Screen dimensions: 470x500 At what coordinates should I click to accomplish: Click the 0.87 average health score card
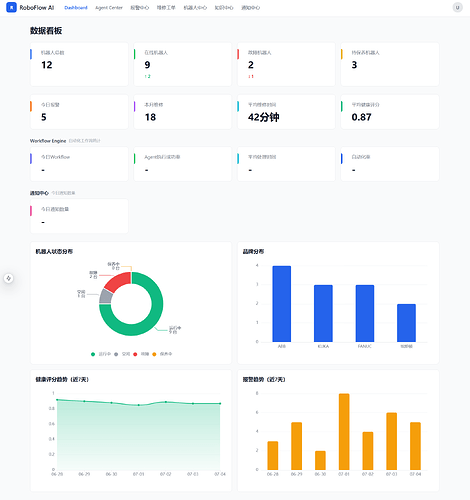click(390, 112)
